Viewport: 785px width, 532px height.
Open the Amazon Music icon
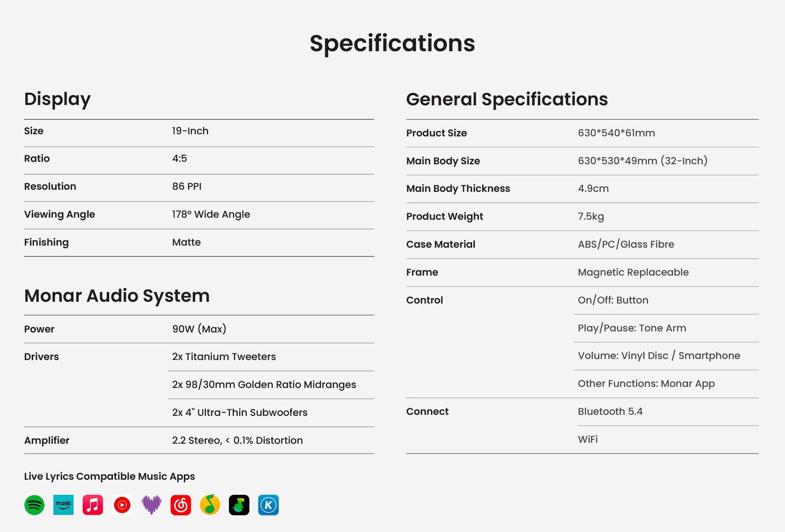click(63, 505)
